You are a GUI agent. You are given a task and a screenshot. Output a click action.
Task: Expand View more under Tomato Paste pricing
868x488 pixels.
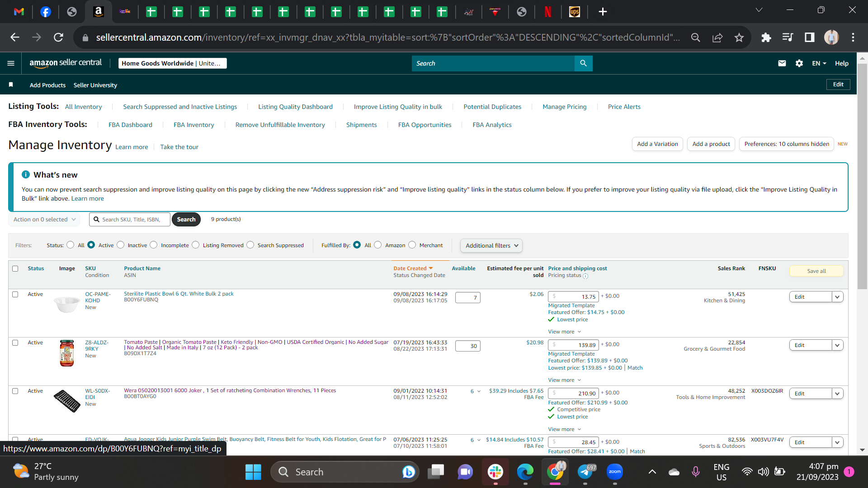[565, 380]
